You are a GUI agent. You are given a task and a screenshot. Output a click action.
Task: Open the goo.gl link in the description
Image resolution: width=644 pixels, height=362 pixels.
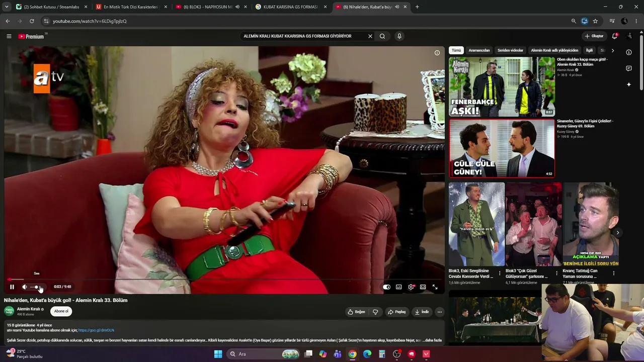pos(96,330)
